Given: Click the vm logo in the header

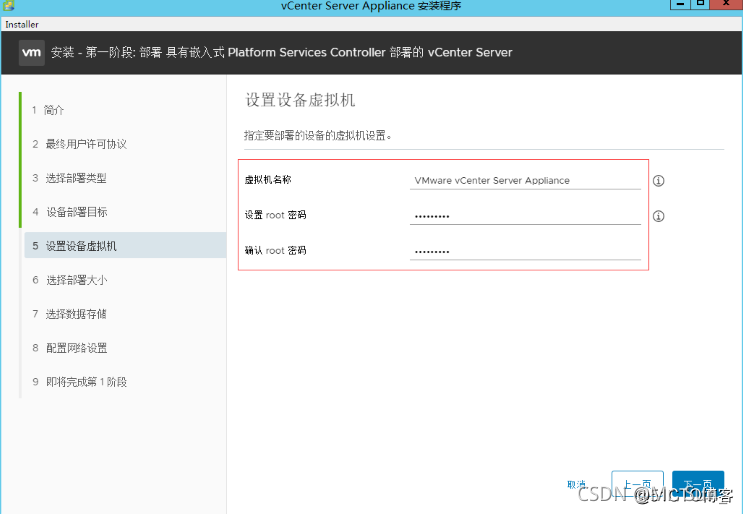Looking at the screenshot, I should (x=32, y=53).
